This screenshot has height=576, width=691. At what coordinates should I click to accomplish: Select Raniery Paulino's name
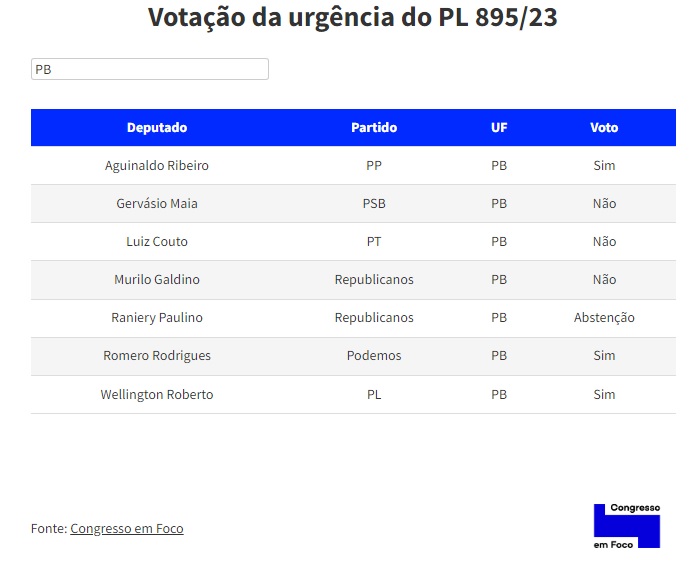[x=157, y=317]
